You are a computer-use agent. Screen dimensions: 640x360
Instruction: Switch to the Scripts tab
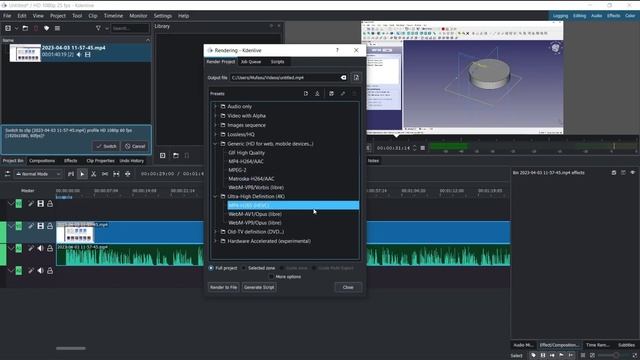(277, 62)
